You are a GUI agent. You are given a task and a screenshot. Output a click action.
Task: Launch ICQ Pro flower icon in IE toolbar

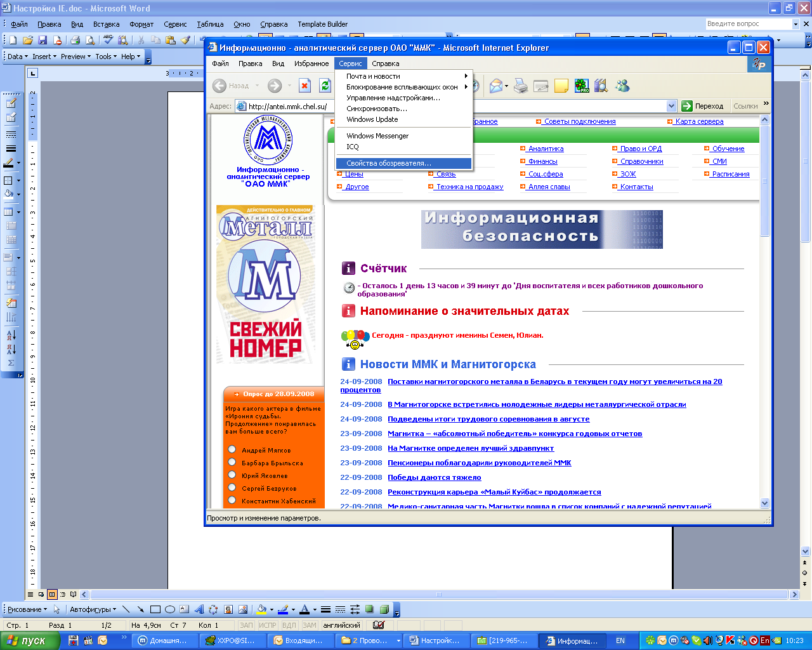[582, 86]
